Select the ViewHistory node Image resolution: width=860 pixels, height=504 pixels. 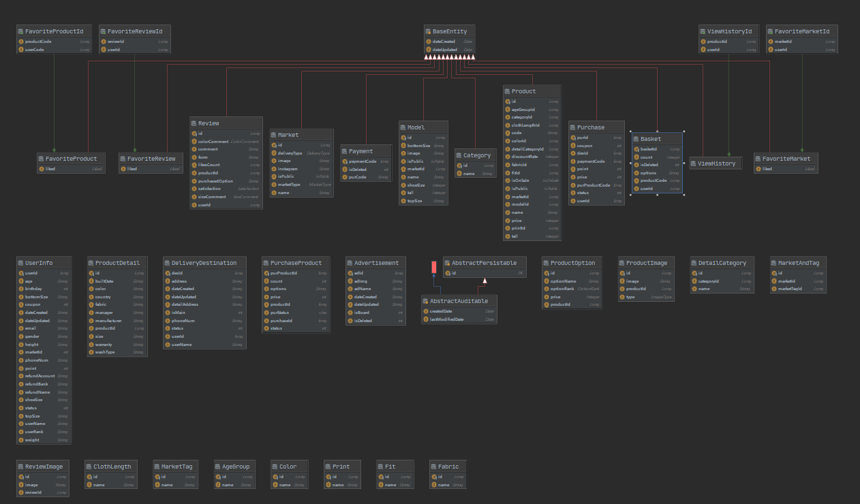(716, 163)
